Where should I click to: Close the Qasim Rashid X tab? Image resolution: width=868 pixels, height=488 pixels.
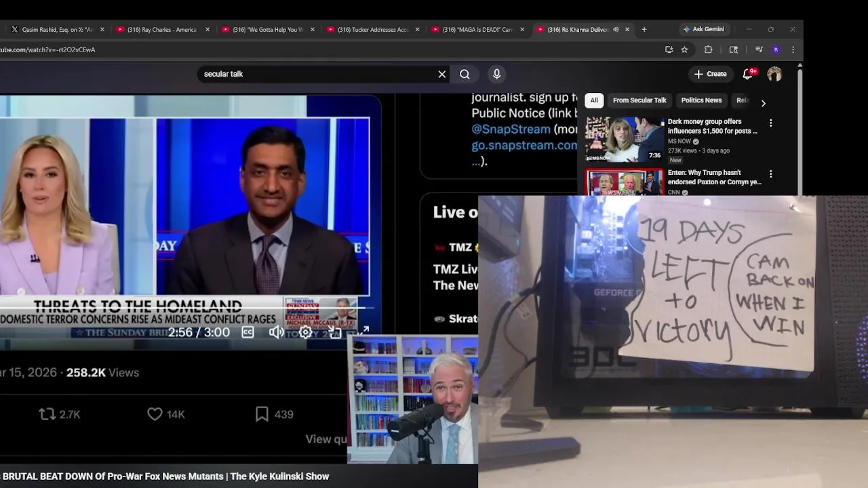click(102, 30)
